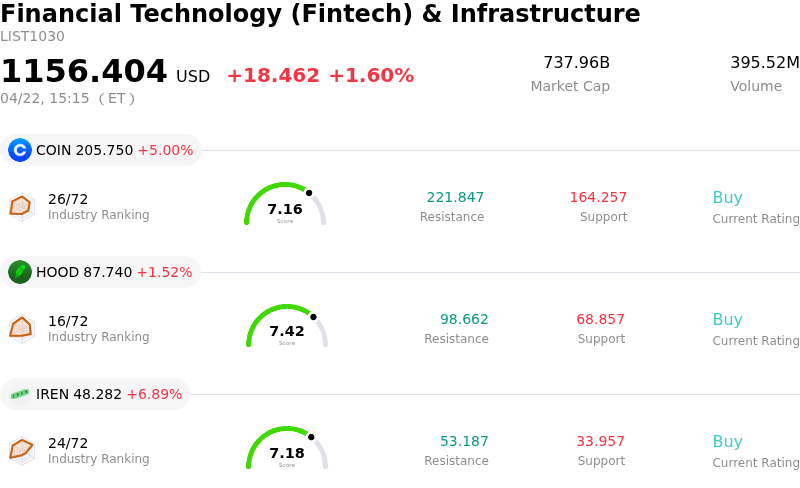Click the 7.18 score gauge for IREN
The height and width of the screenshot is (488, 800).
pos(287,449)
